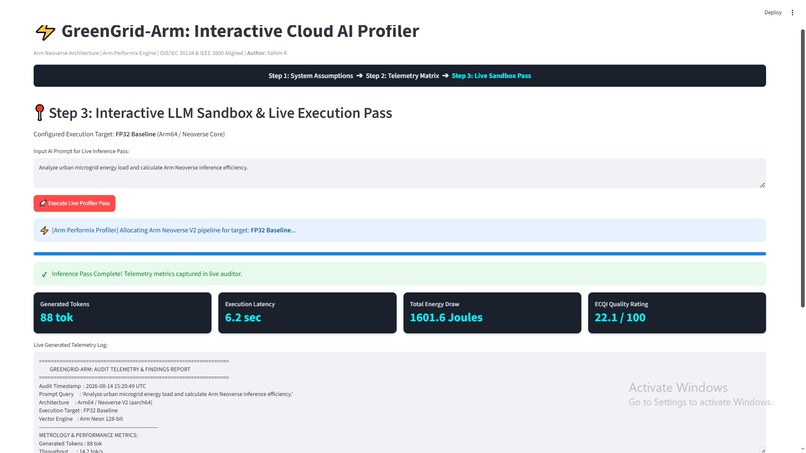The image size is (806, 453).
Task: Click the 'Execution Target : FP32 Baseline' log line
Action: 78,411
